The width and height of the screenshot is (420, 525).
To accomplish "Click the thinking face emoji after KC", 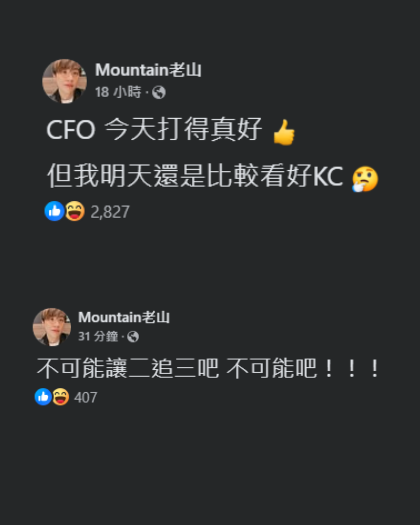I will pyautogui.click(x=365, y=179).
